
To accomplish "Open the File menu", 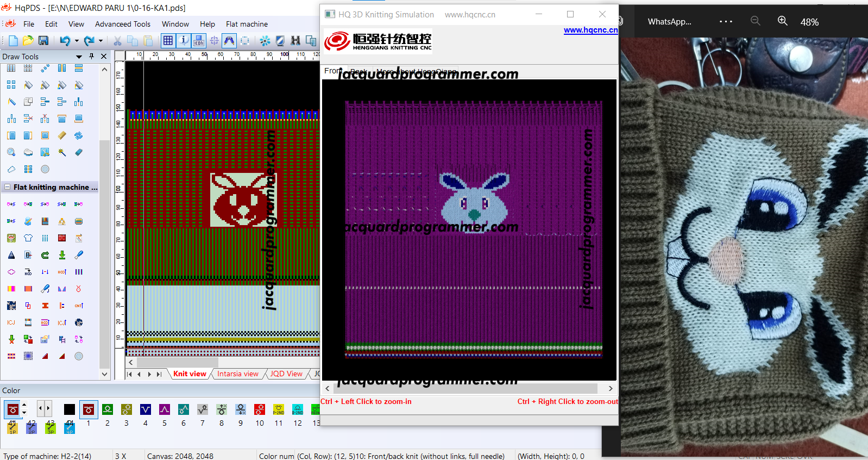I will point(29,24).
